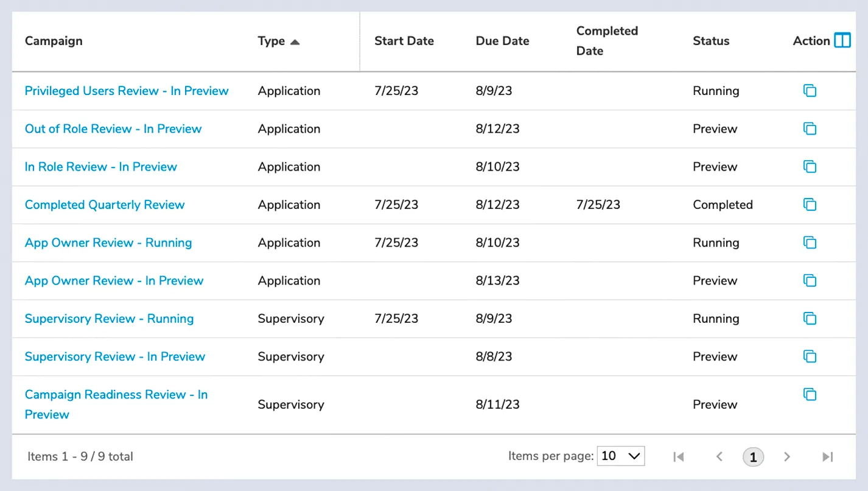Open the Completed Quarterly Review campaign
This screenshot has width=868, height=491.
coord(105,205)
